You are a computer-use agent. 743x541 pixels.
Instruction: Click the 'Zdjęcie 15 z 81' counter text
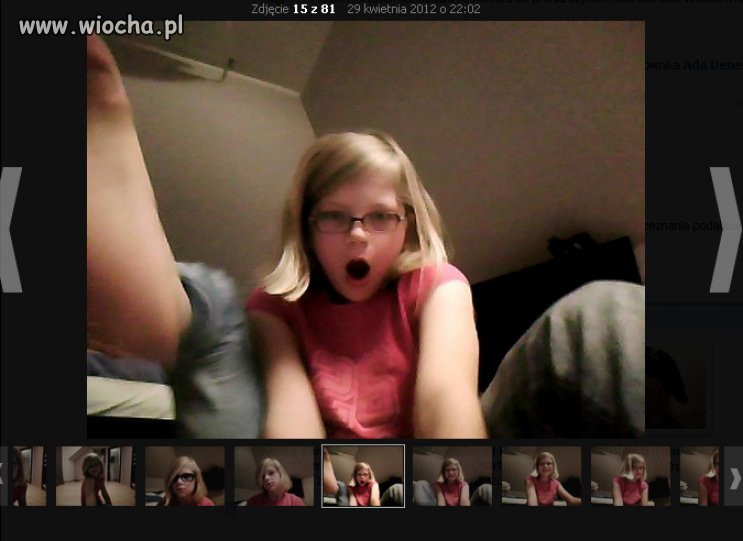(x=293, y=9)
